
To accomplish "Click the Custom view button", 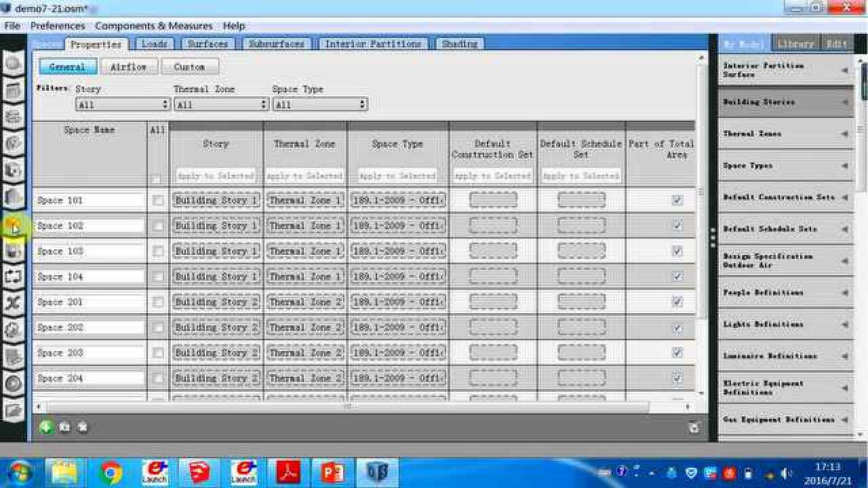I will 189,67.
